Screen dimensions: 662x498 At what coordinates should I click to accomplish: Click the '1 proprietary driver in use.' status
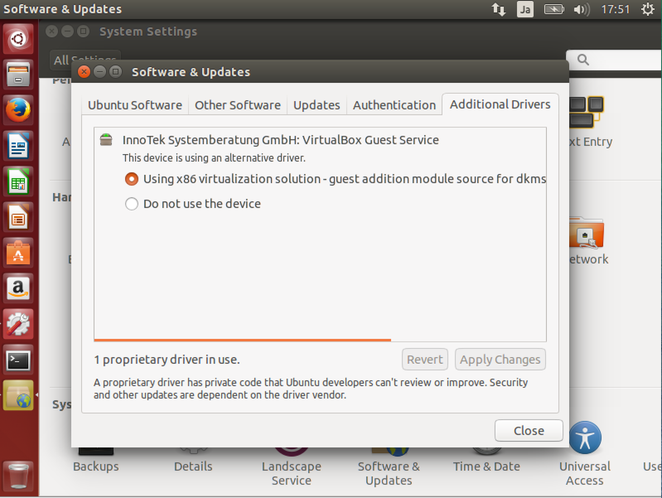(167, 360)
